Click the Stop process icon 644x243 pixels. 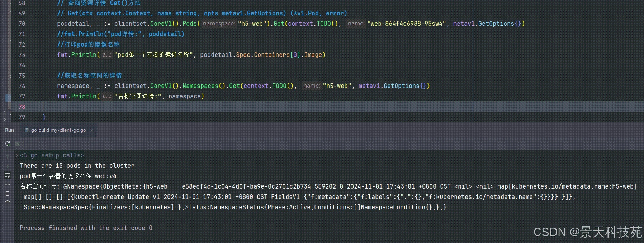click(17, 144)
